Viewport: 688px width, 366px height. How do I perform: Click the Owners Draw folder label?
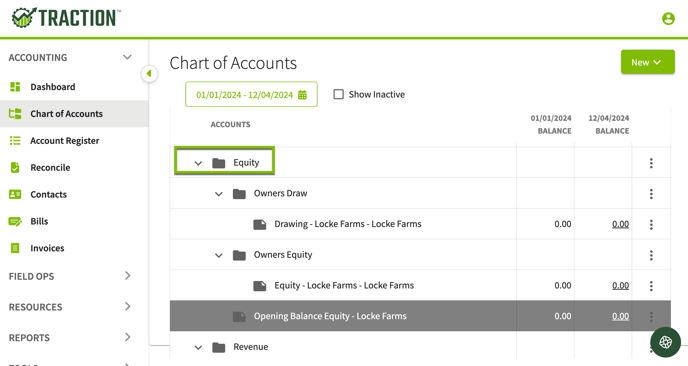point(280,193)
